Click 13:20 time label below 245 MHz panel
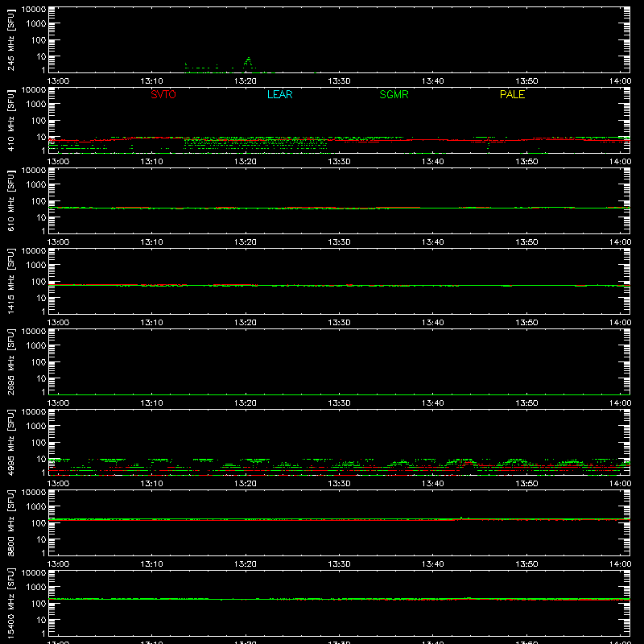Screen dimensions: 644x644 tap(246, 81)
